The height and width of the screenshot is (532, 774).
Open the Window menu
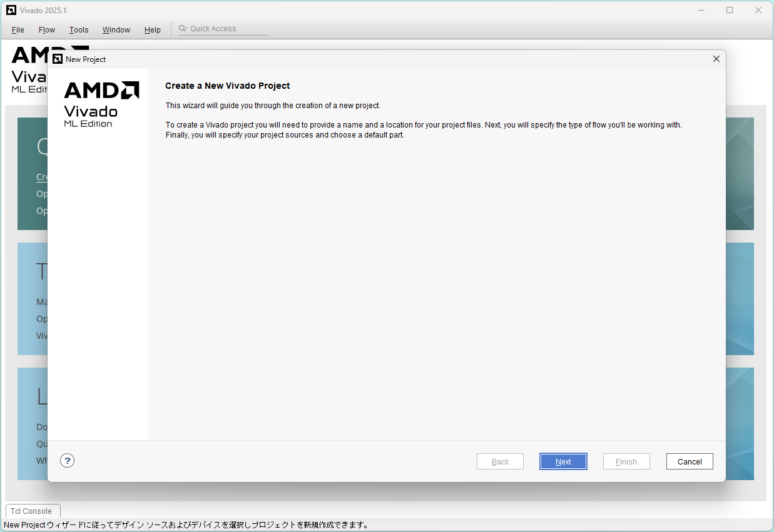point(116,29)
